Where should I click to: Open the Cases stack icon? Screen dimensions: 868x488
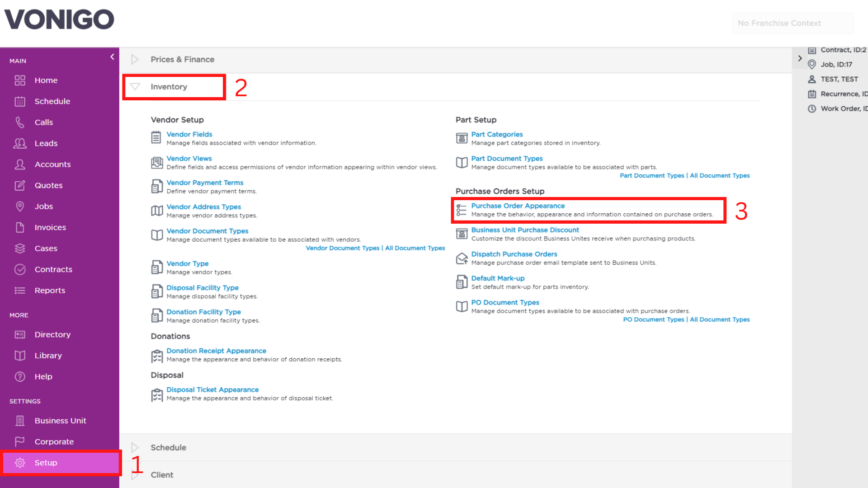click(x=20, y=249)
